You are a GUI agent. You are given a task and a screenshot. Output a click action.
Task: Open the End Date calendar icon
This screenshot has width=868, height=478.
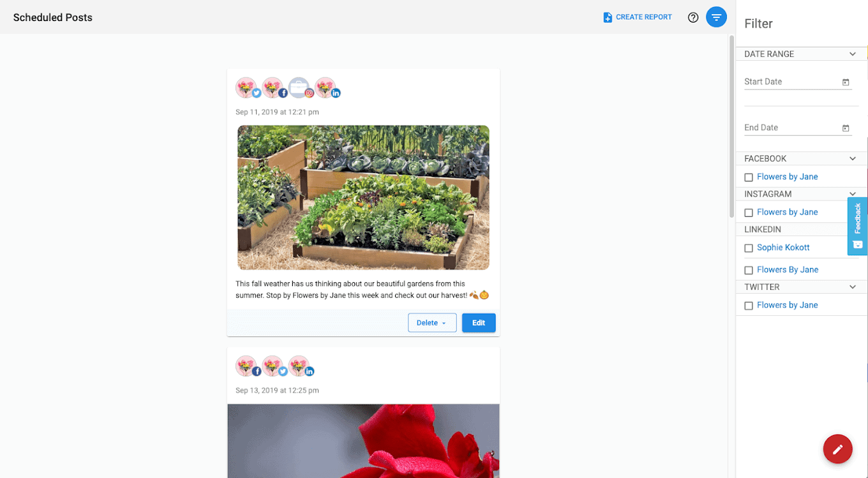pyautogui.click(x=846, y=128)
